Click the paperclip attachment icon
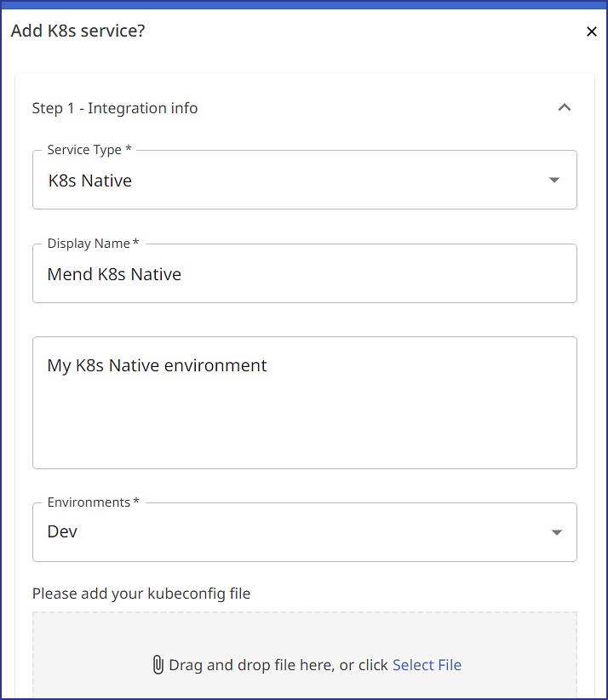 [x=158, y=665]
